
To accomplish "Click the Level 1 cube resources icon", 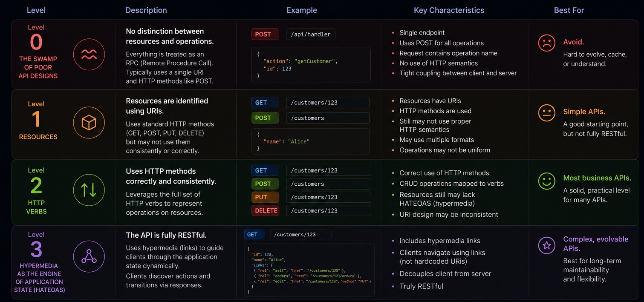I will (x=89, y=123).
